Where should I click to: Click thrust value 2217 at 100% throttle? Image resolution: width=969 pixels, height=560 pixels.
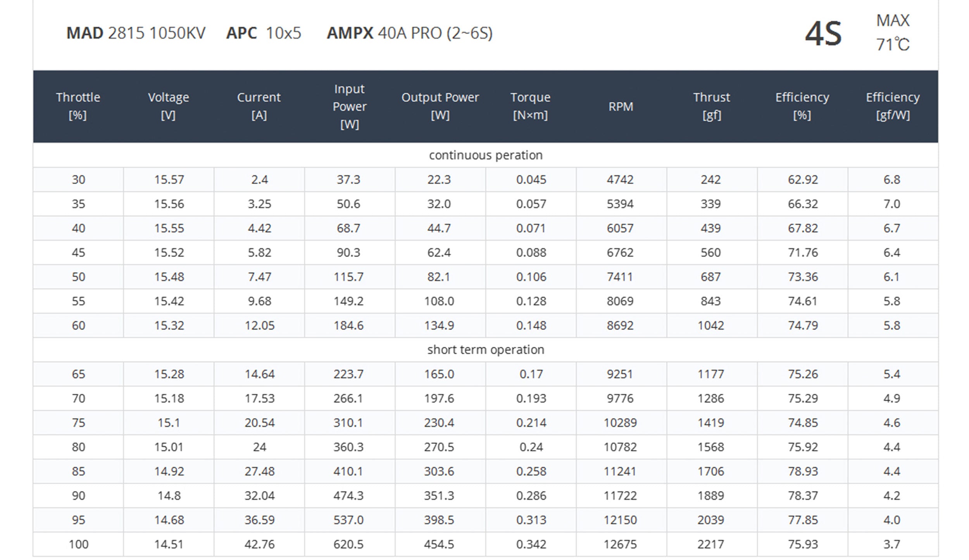tap(710, 544)
